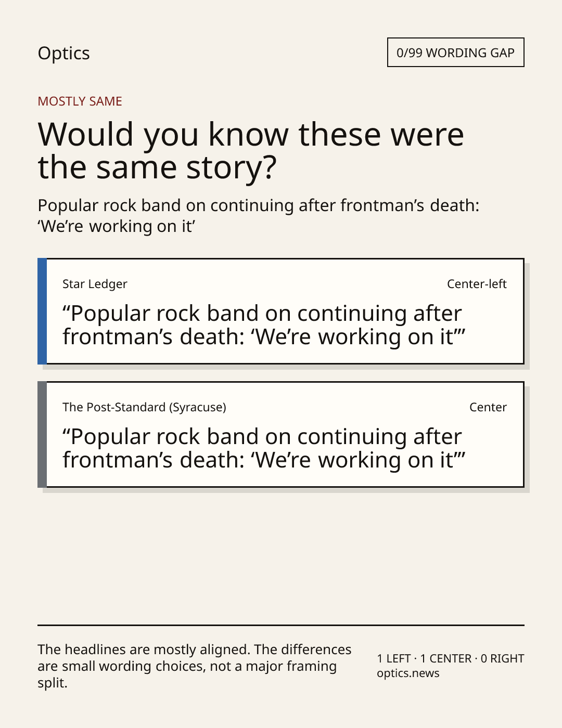The width and height of the screenshot is (562, 728).
Task: Click The Post-Standard (Syracuse) source name
Action: pos(144,407)
